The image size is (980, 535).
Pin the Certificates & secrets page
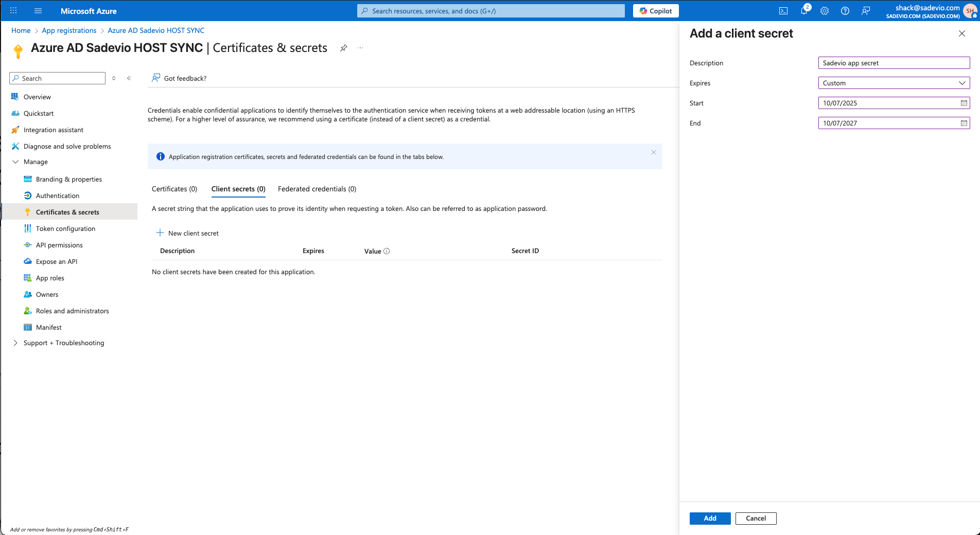(343, 48)
